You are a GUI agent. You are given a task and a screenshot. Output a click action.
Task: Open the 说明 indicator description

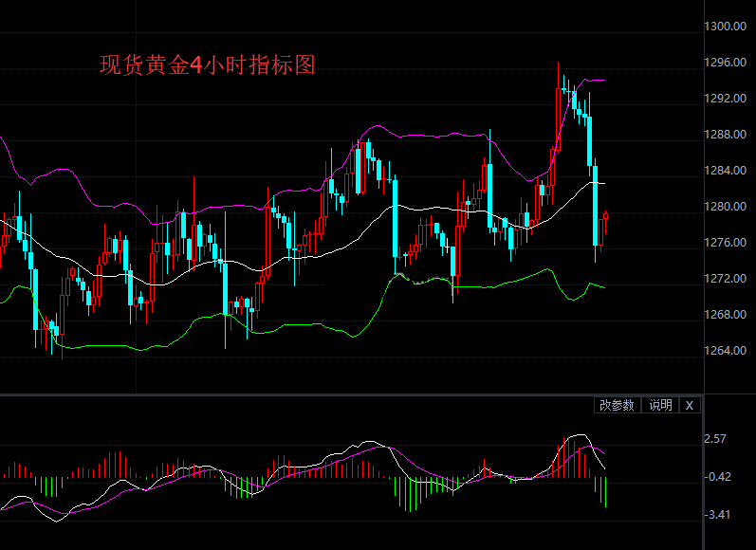tap(659, 405)
